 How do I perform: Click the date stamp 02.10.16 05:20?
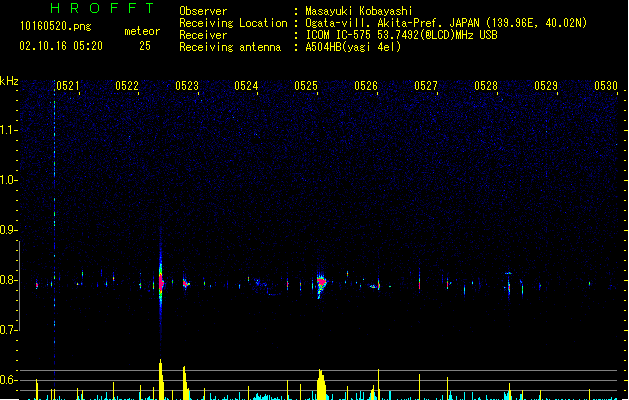(61, 46)
